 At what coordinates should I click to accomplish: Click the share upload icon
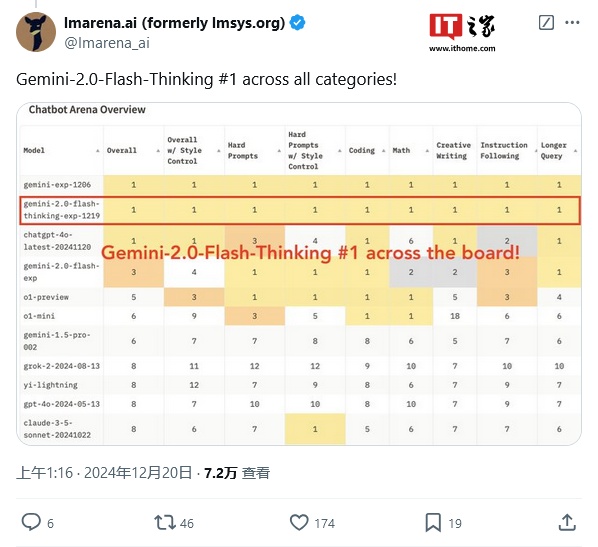(567, 522)
